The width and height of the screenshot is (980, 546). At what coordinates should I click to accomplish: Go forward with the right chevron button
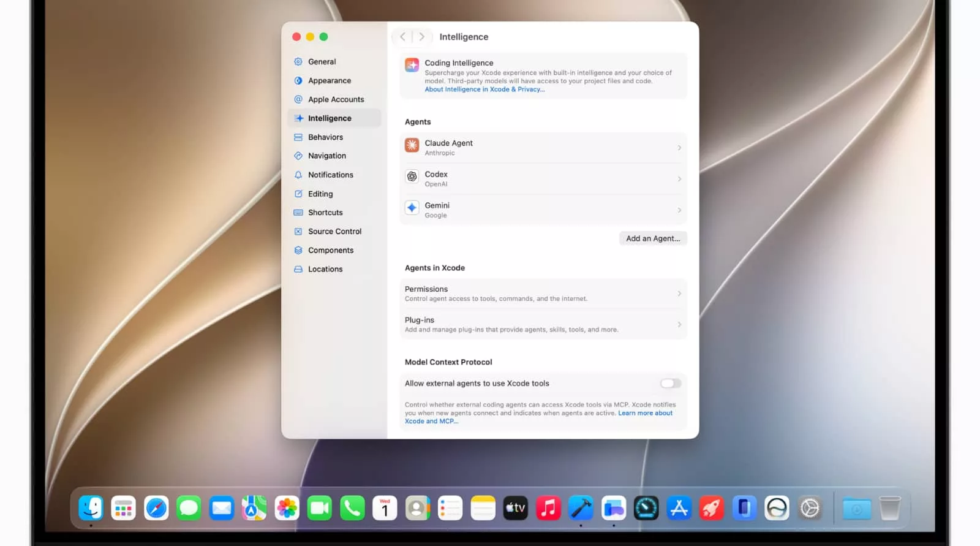click(421, 37)
